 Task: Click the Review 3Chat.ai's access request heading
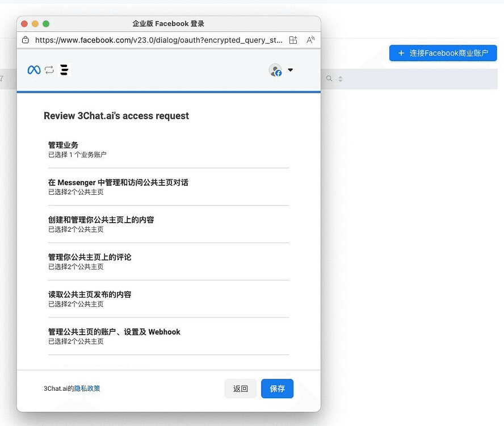pyautogui.click(x=116, y=116)
